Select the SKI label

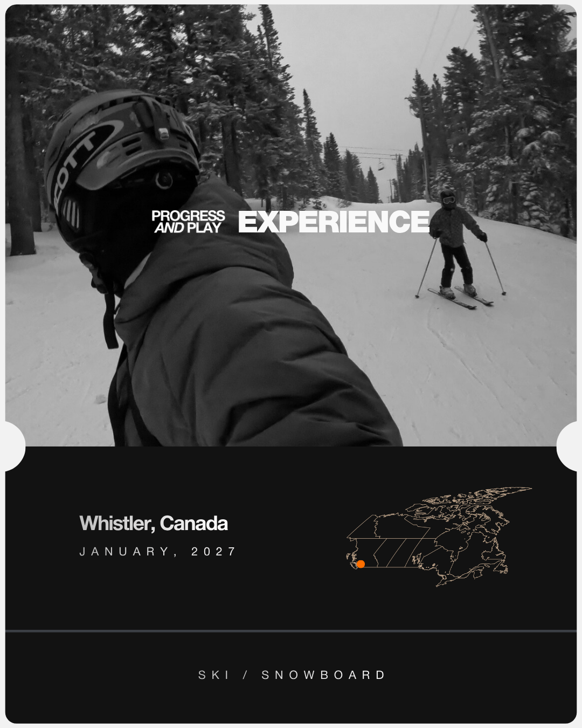pos(214,675)
